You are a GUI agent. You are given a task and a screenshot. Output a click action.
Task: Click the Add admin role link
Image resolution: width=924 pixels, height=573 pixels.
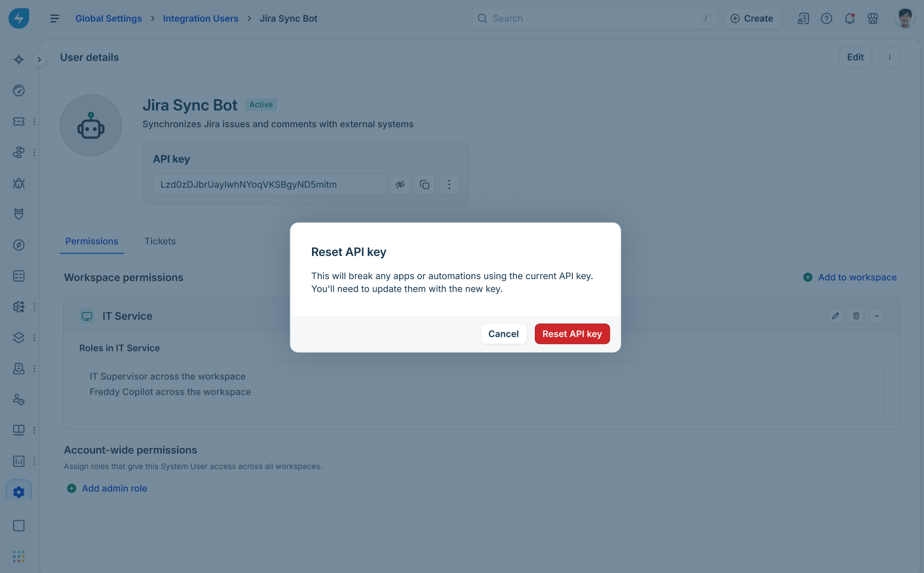[107, 489]
